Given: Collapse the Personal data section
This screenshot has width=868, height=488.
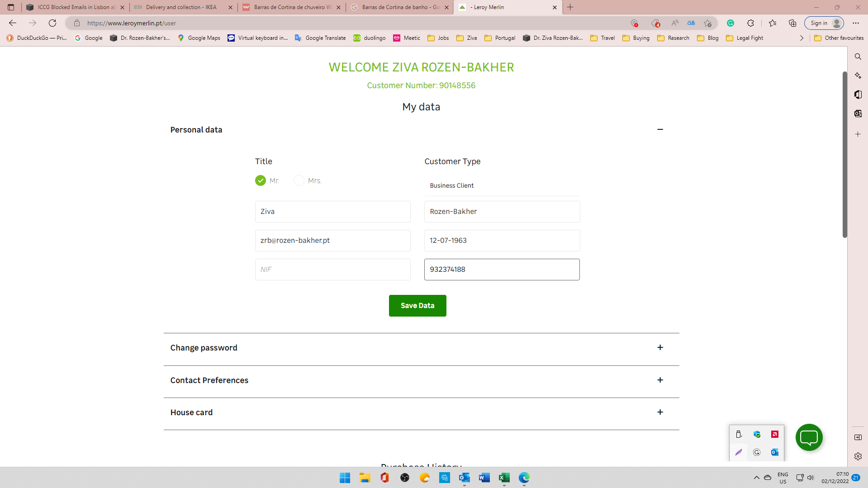Looking at the screenshot, I should click(x=660, y=129).
